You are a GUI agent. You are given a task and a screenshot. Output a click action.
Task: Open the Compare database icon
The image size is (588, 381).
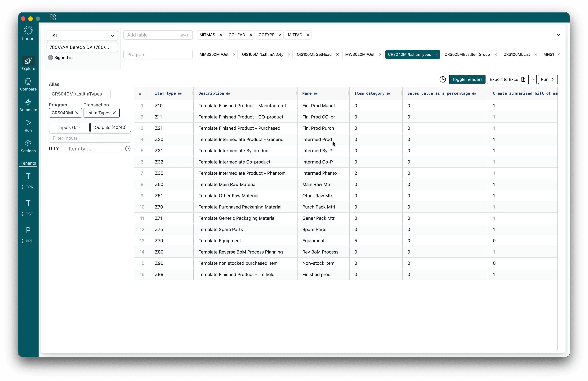(x=28, y=82)
